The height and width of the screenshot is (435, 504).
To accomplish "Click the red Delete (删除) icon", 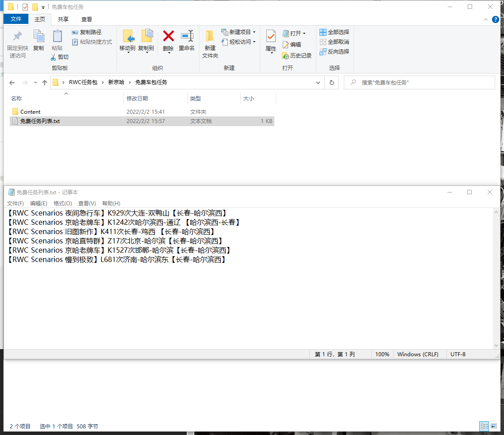I will 168,36.
